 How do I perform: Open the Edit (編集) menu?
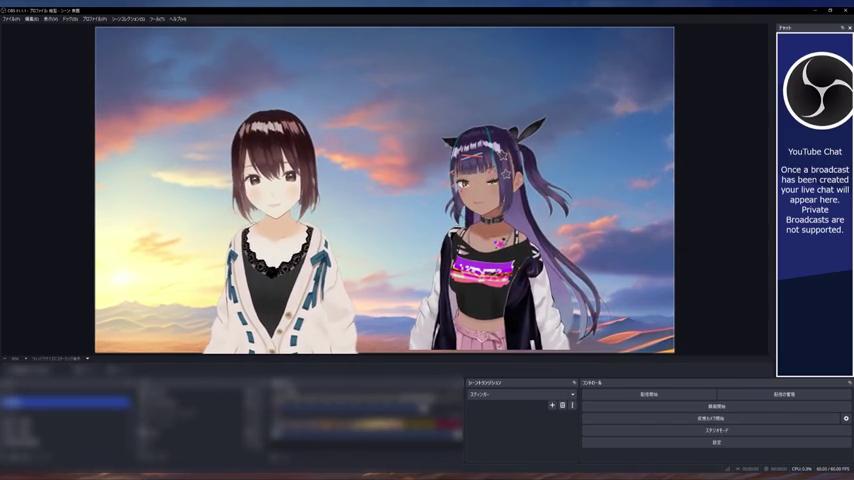(31, 19)
